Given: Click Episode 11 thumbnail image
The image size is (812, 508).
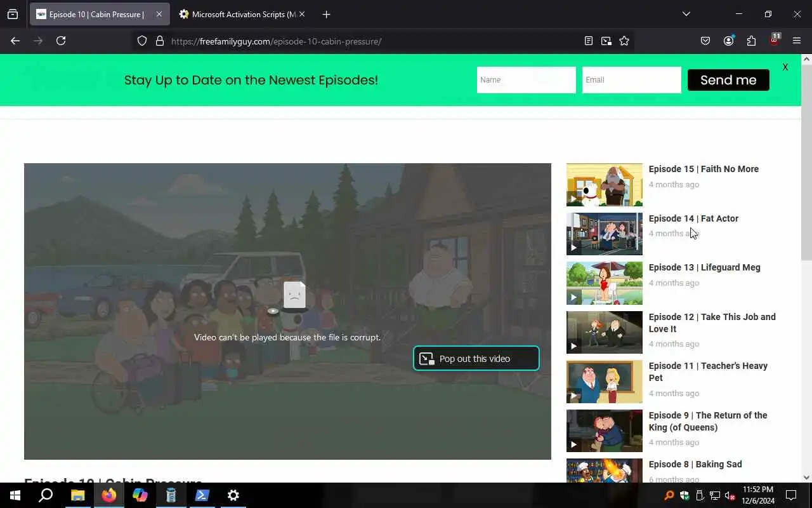Looking at the screenshot, I should tap(604, 382).
